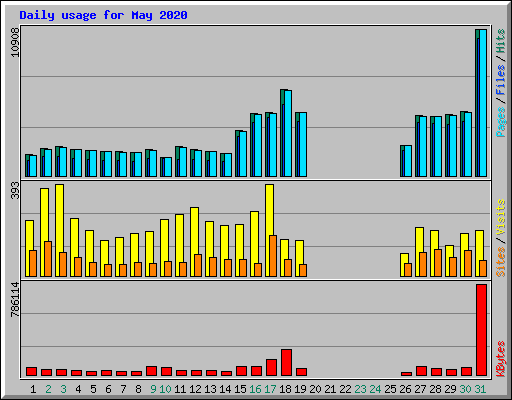
Task: Click the 'Daily usage for May 2020' title
Action: point(103,15)
